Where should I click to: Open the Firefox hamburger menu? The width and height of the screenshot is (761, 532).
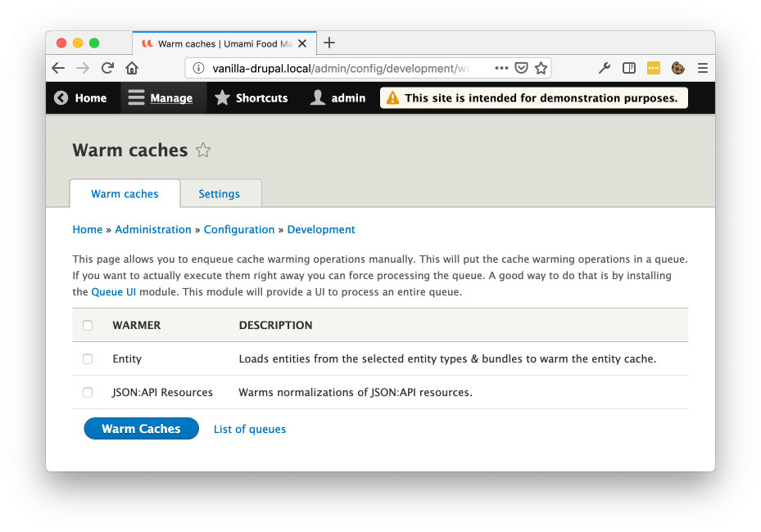(702, 69)
